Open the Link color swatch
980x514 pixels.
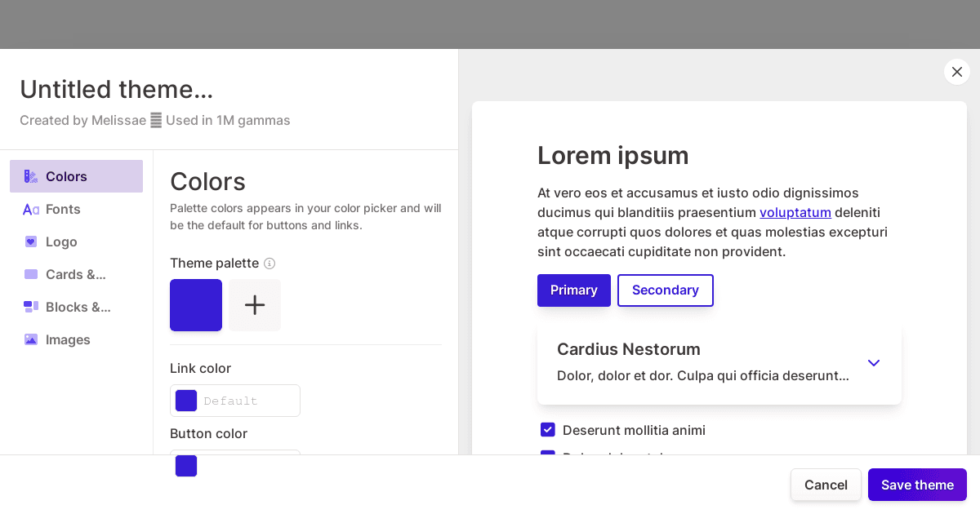pyautogui.click(x=186, y=401)
